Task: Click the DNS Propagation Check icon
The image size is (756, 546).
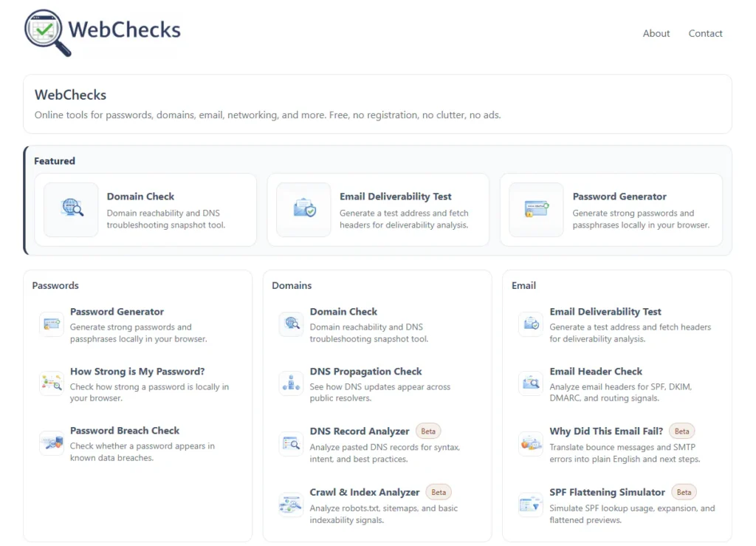Action: click(291, 383)
